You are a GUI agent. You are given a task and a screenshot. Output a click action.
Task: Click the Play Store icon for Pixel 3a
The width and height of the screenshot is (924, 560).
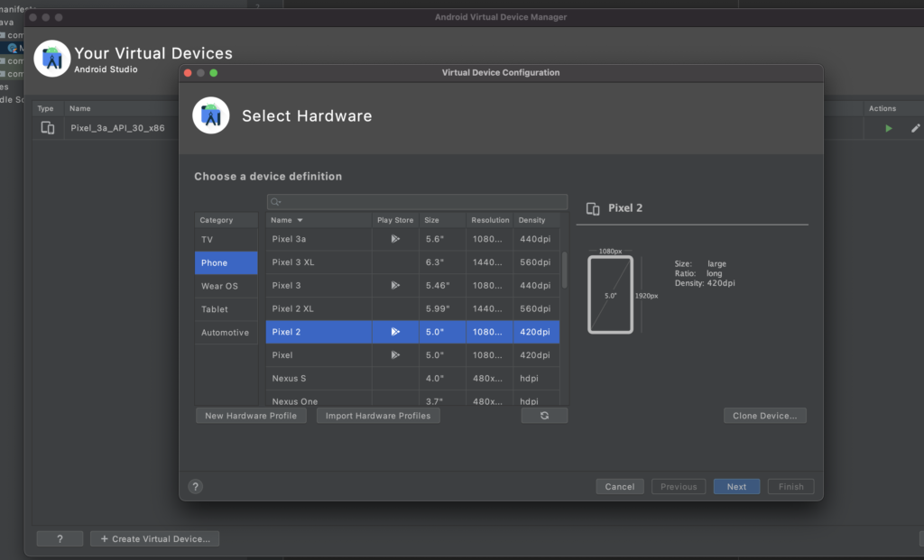[x=395, y=239]
